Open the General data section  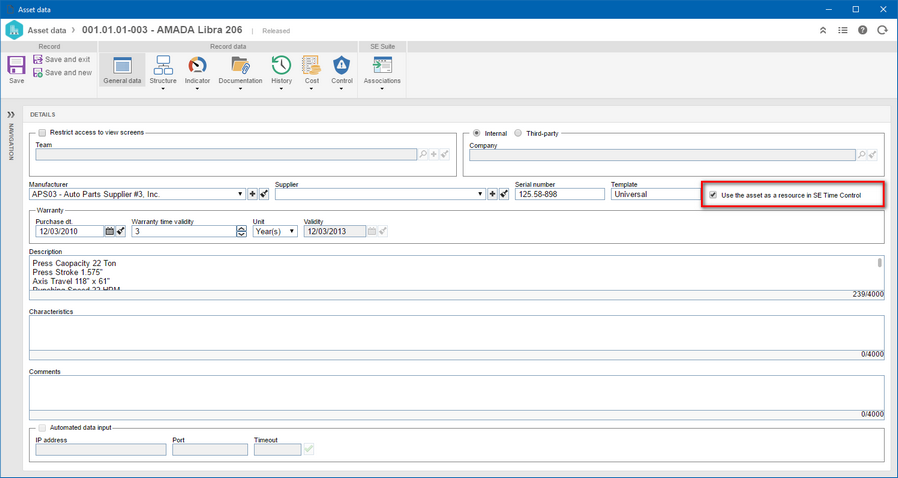122,70
